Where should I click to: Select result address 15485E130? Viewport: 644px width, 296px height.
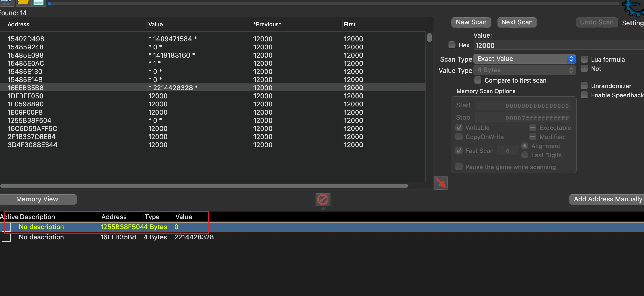click(25, 71)
